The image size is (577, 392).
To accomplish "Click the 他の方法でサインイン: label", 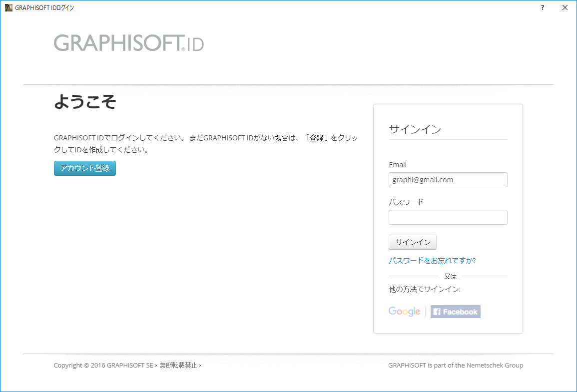I will click(x=425, y=290).
